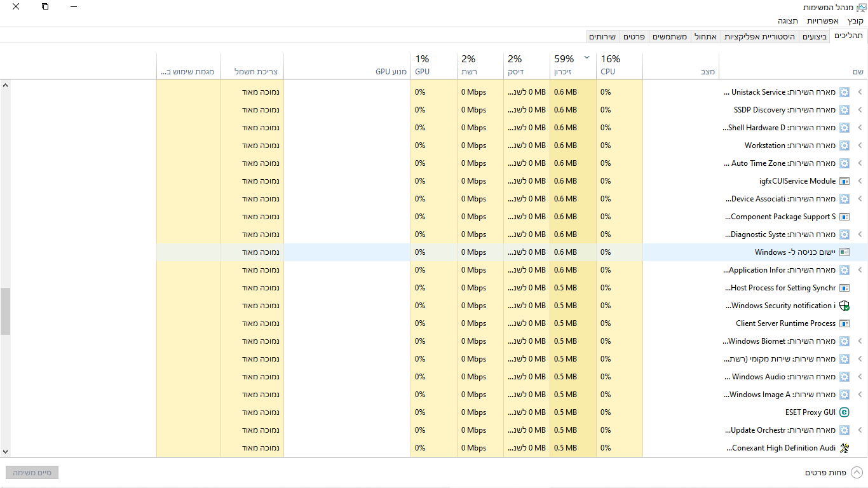This screenshot has width=868, height=488.
Task: Expand the Device Associati process group
Action: pyautogui.click(x=860, y=199)
